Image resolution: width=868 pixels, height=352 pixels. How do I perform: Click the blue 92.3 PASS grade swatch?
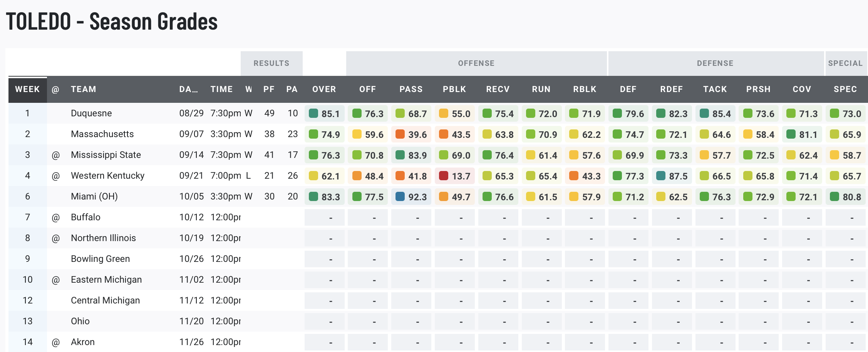pyautogui.click(x=400, y=197)
